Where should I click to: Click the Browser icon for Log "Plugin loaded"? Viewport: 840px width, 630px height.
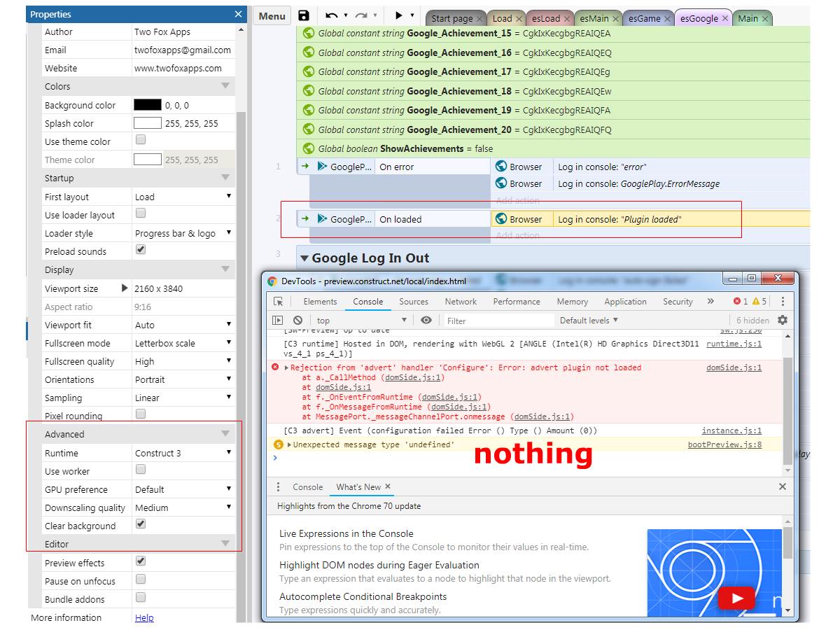tap(501, 219)
